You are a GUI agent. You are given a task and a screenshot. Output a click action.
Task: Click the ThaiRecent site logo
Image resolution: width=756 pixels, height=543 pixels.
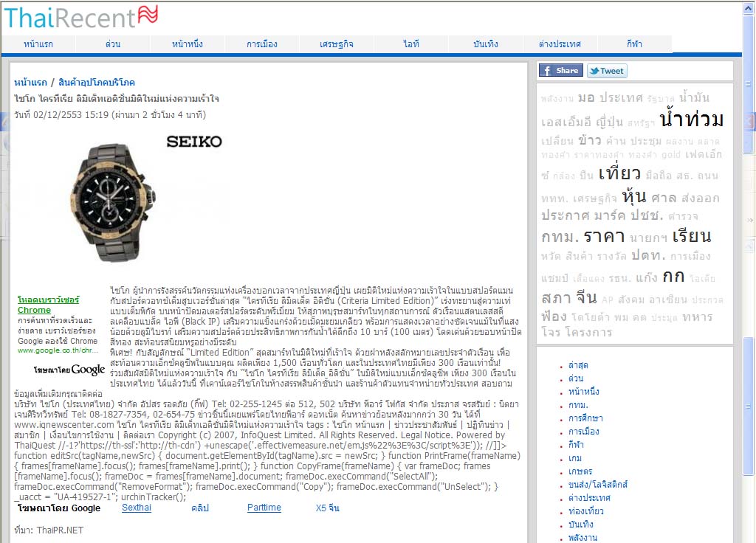(81, 18)
